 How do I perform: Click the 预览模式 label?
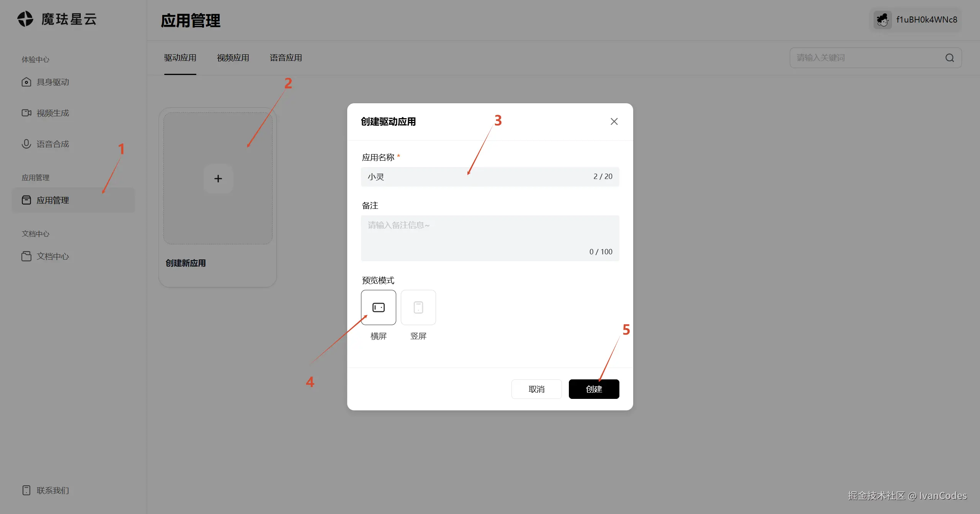pos(378,280)
